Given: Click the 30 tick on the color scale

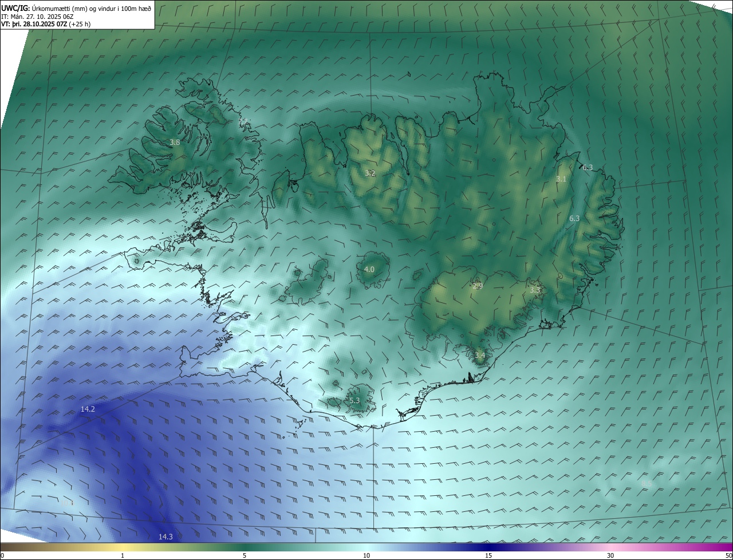Looking at the screenshot, I should pyautogui.click(x=610, y=555).
